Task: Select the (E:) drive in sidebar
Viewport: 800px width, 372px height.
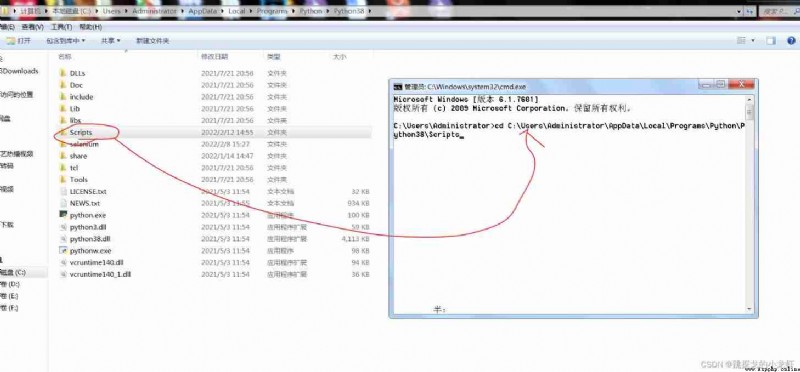Action: point(10,296)
